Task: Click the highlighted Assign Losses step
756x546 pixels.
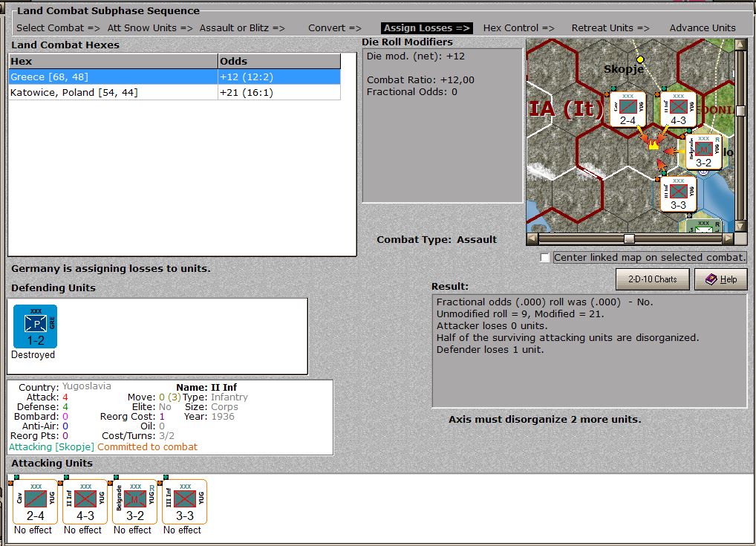Action: pos(427,28)
